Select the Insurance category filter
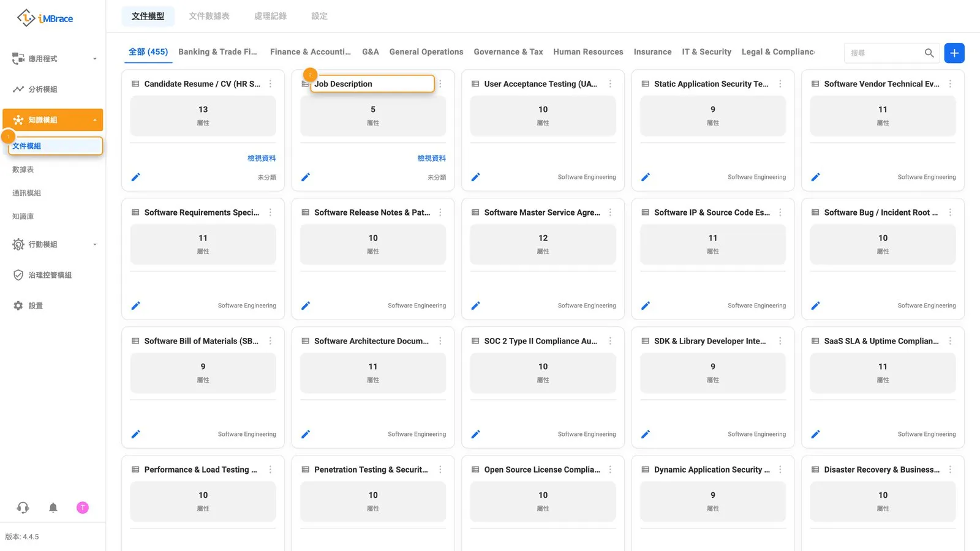This screenshot has width=980, height=551. 652,52
